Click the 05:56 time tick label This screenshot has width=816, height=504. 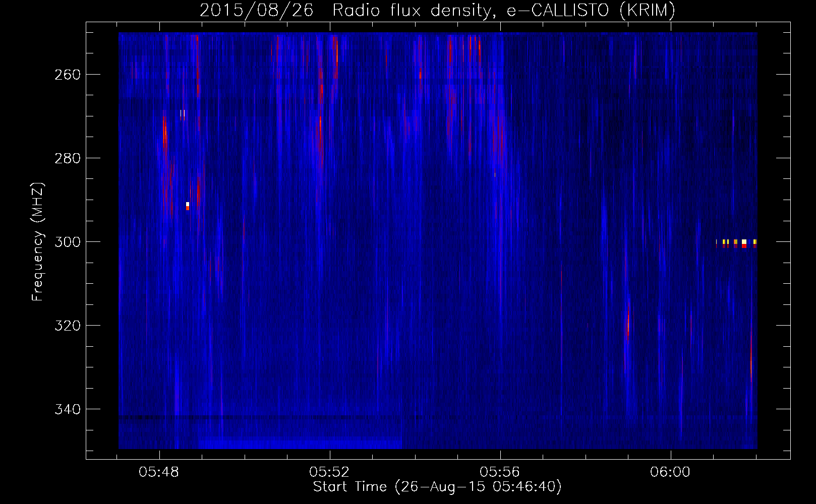point(500,472)
